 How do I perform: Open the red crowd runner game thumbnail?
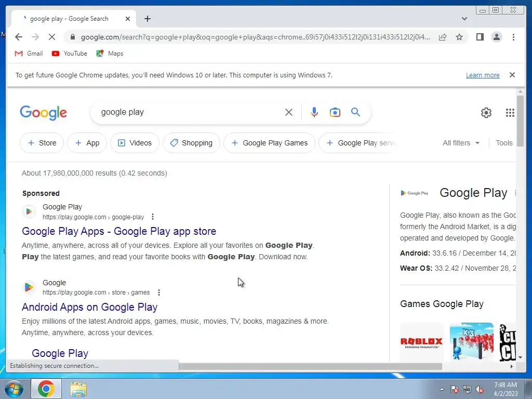coord(472,342)
